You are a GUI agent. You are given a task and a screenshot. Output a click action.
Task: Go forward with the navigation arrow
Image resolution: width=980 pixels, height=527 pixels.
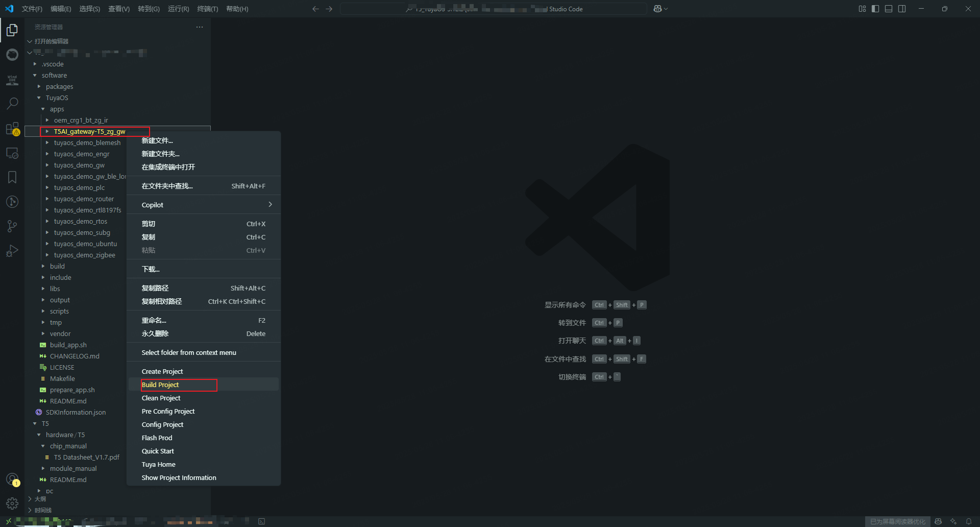pyautogui.click(x=329, y=9)
